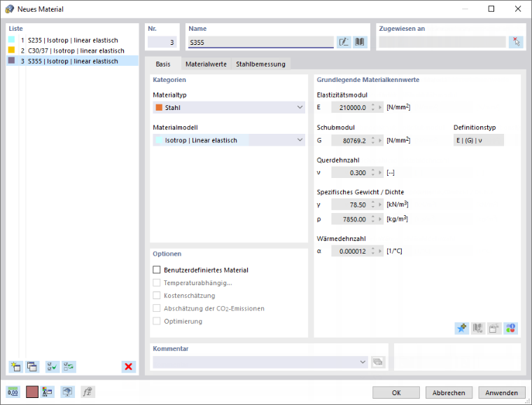The width and height of the screenshot is (532, 405).
Task: Click the copy material icon under the list
Action: (x=32, y=366)
